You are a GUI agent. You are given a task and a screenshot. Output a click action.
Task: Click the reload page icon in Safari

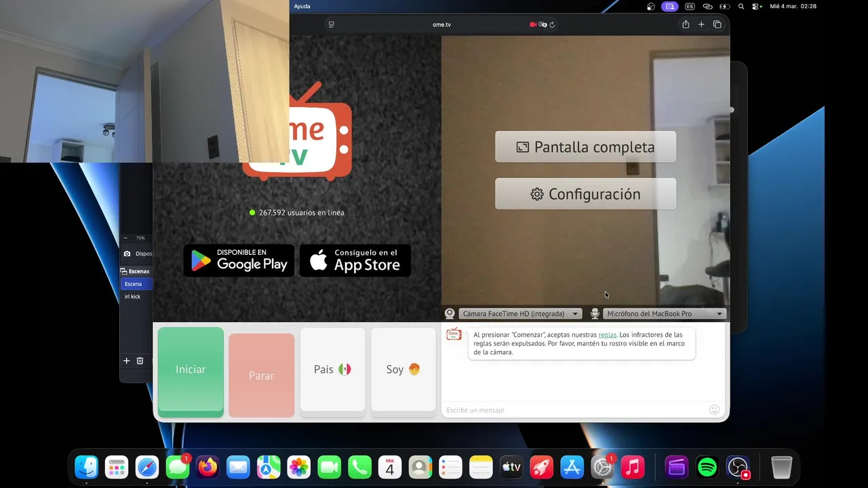[x=552, y=24]
